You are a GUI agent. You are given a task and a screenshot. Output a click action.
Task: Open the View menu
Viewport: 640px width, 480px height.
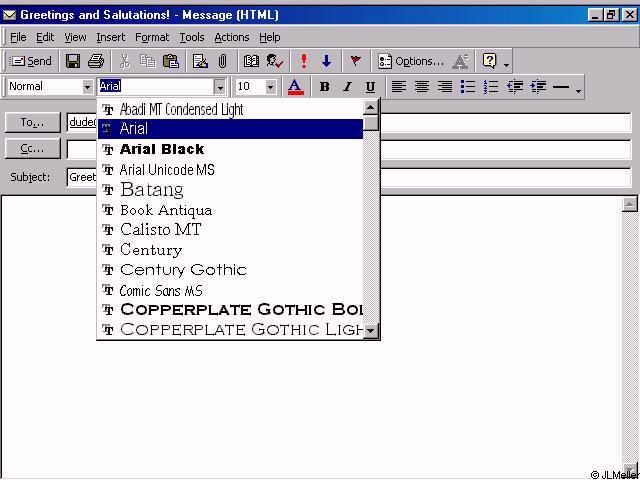75,38
